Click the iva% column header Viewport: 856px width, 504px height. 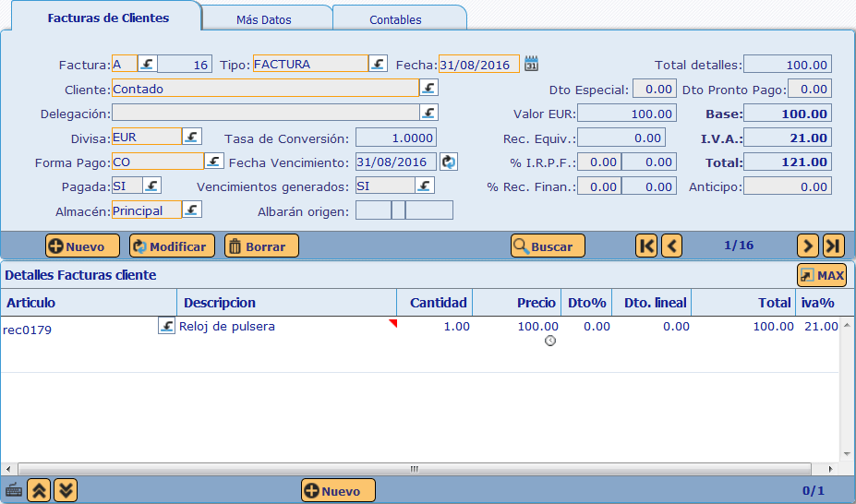click(817, 303)
